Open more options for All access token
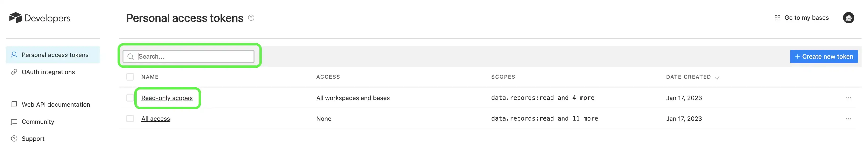Image resolution: width=868 pixels, height=154 pixels. [848, 119]
